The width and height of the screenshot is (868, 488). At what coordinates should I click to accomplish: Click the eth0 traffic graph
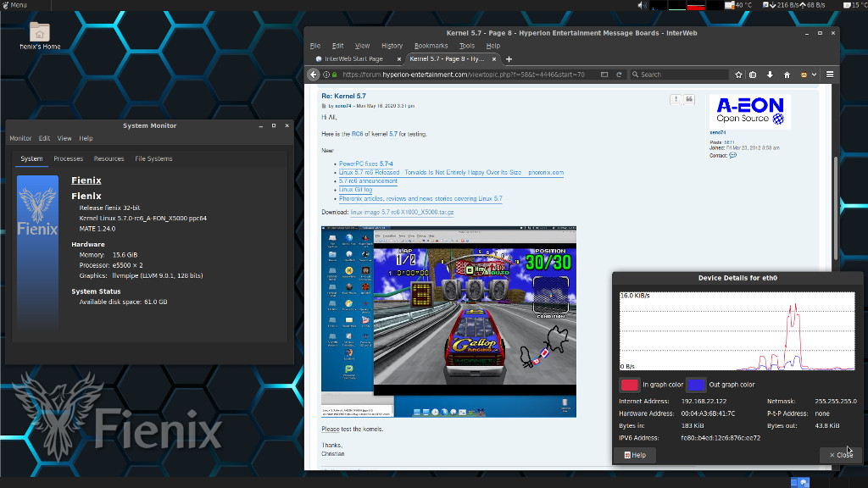737,331
